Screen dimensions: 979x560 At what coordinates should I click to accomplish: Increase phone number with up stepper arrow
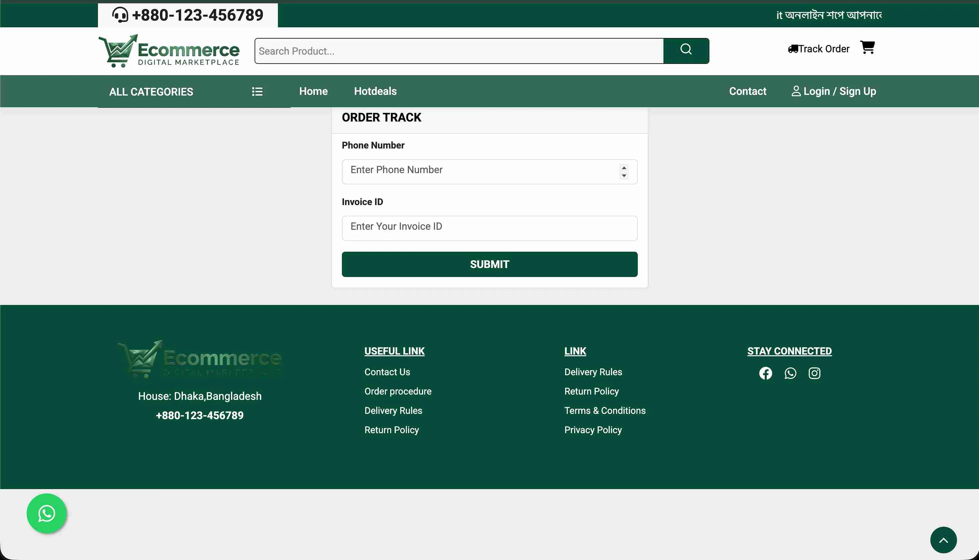[x=624, y=168]
